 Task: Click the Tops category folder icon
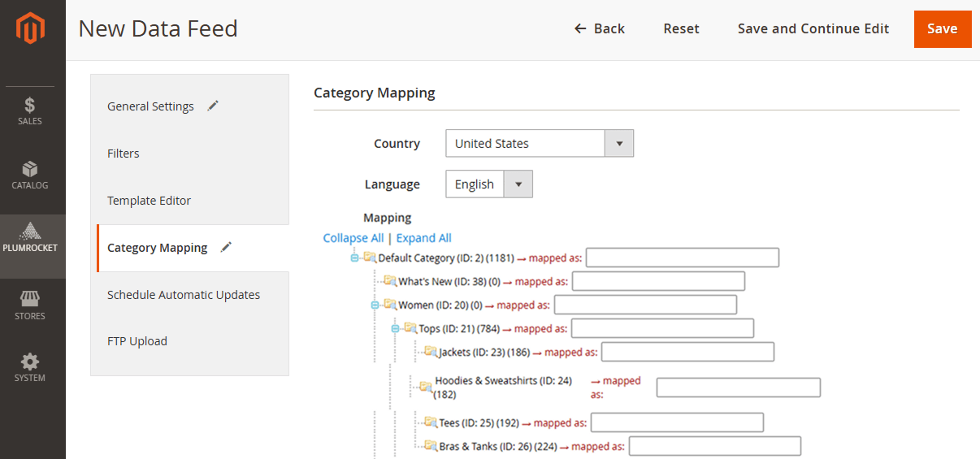coord(410,328)
